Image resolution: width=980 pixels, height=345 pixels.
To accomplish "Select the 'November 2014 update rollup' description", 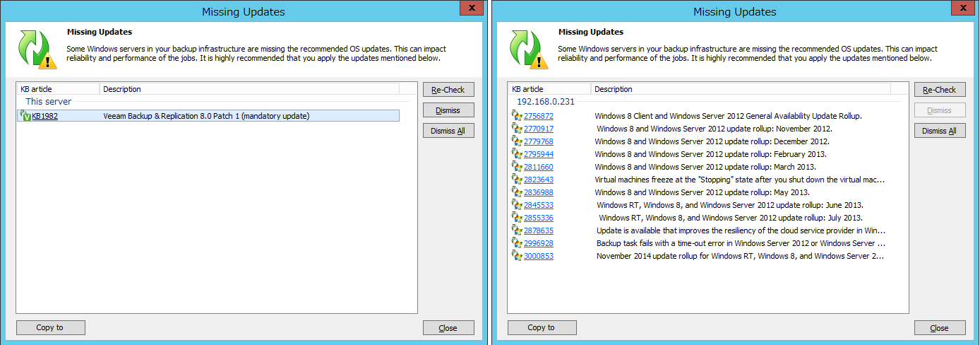I will point(741,256).
